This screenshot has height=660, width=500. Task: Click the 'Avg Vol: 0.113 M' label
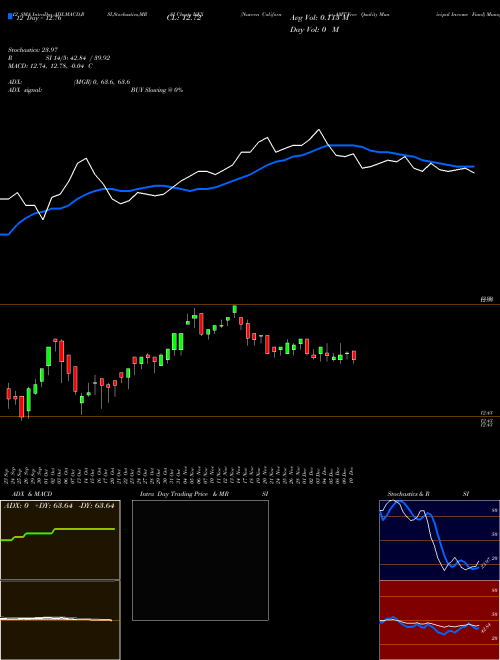pos(319,18)
